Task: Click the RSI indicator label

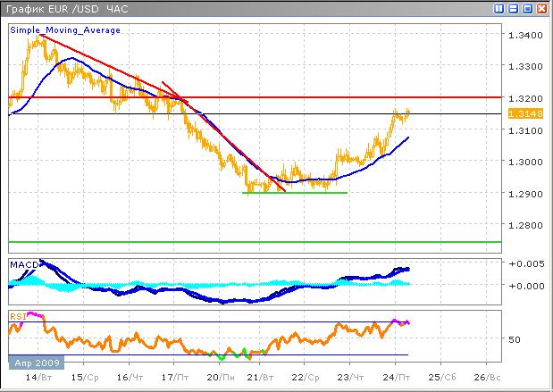Action: [17, 315]
